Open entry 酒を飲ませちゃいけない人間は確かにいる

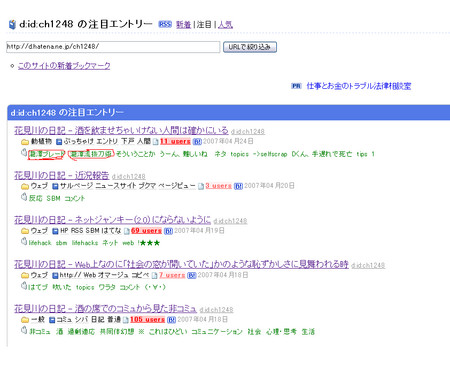(x=121, y=130)
